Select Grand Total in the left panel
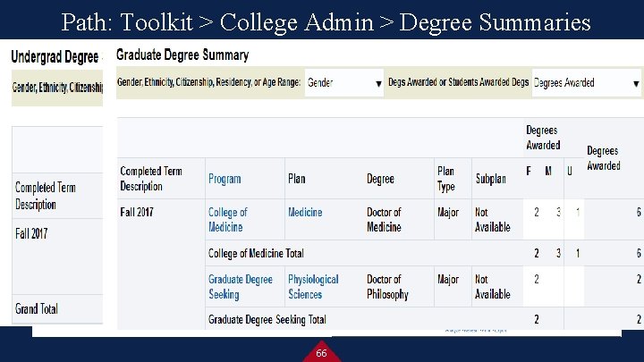Screen dimensions: 644x362 point(37,309)
